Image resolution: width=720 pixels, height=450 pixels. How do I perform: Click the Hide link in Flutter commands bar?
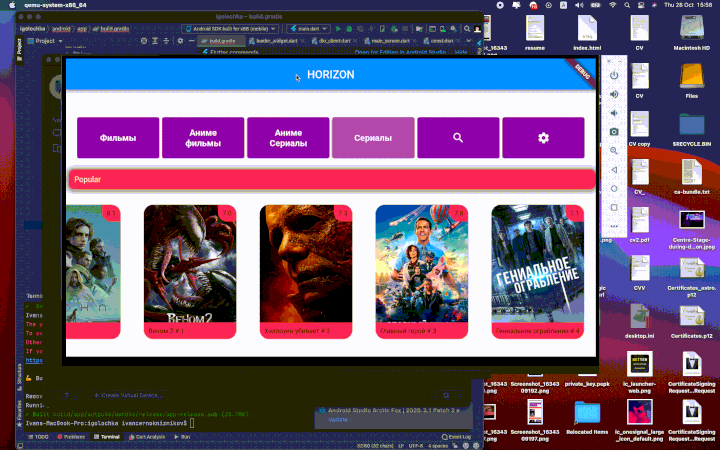[x=461, y=52]
